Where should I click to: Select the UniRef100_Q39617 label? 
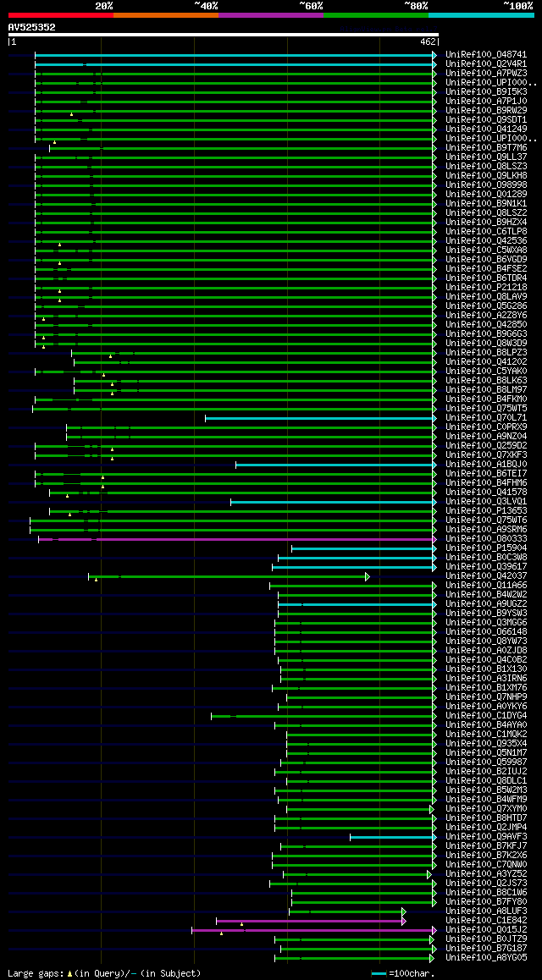tap(486, 567)
